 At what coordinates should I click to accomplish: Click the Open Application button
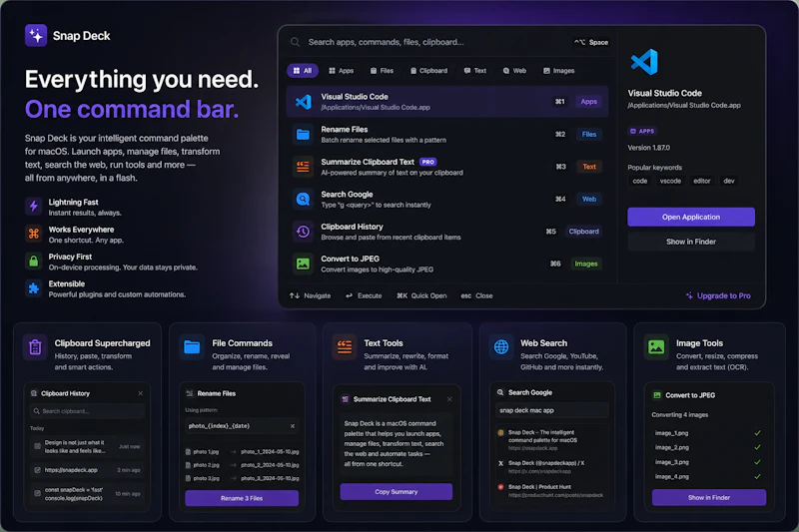tap(691, 217)
